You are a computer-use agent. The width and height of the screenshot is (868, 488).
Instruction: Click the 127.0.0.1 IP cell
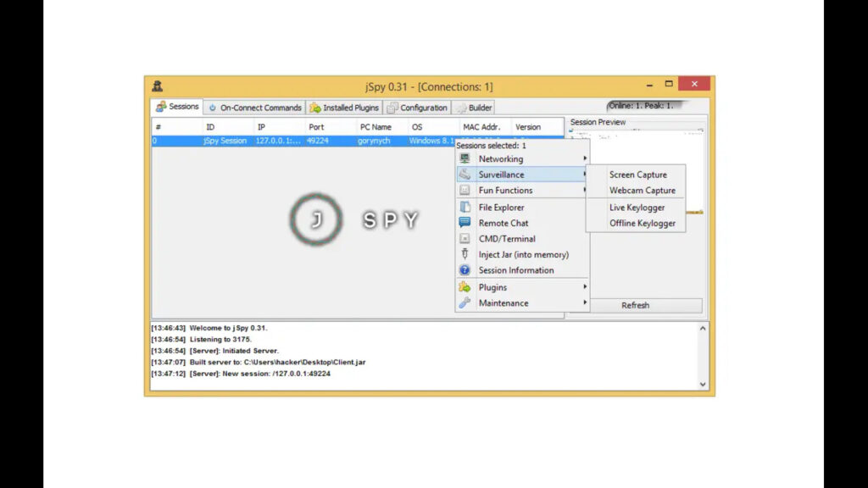pos(278,141)
